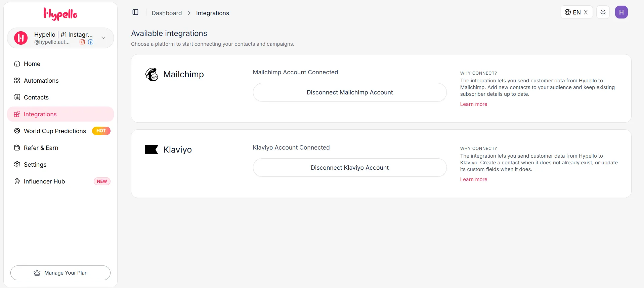
Task: Click the Influencer Hub badge icon
Action: (x=17, y=181)
